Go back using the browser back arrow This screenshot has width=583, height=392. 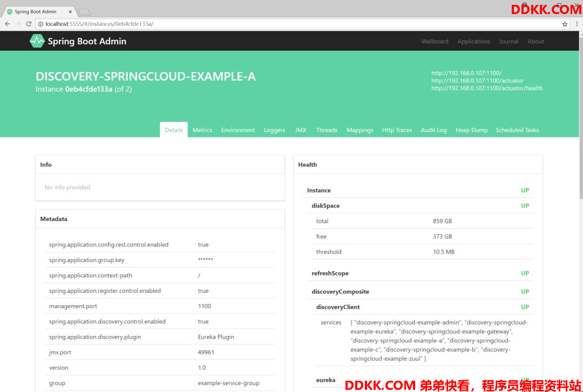tap(8, 24)
